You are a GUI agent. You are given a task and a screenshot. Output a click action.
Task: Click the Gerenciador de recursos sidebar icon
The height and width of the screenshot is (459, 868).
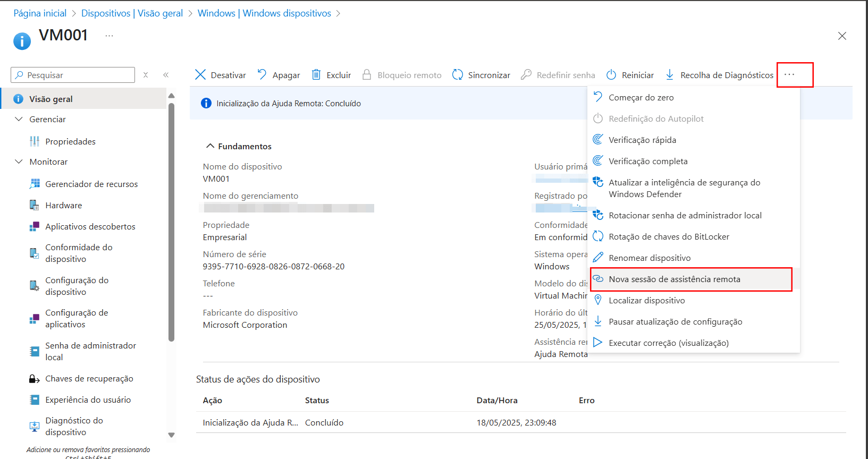pos(35,184)
